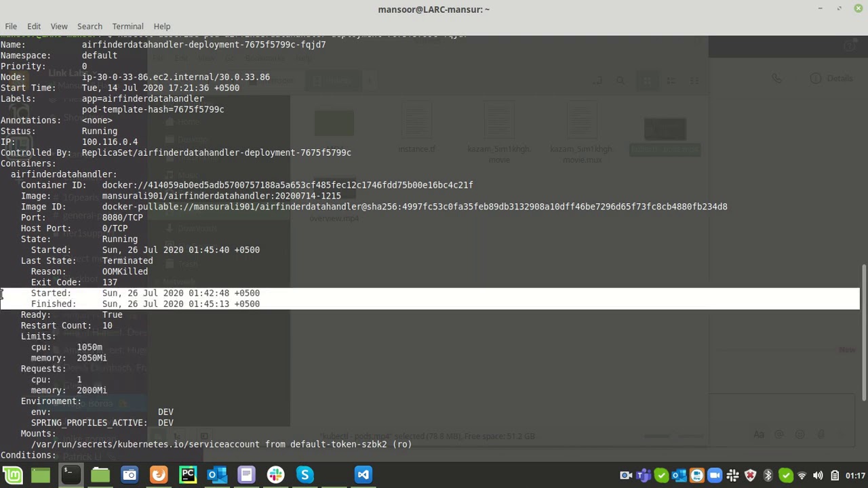The image size is (868, 488).
Task: Open Skype from the taskbar
Action: [304, 475]
